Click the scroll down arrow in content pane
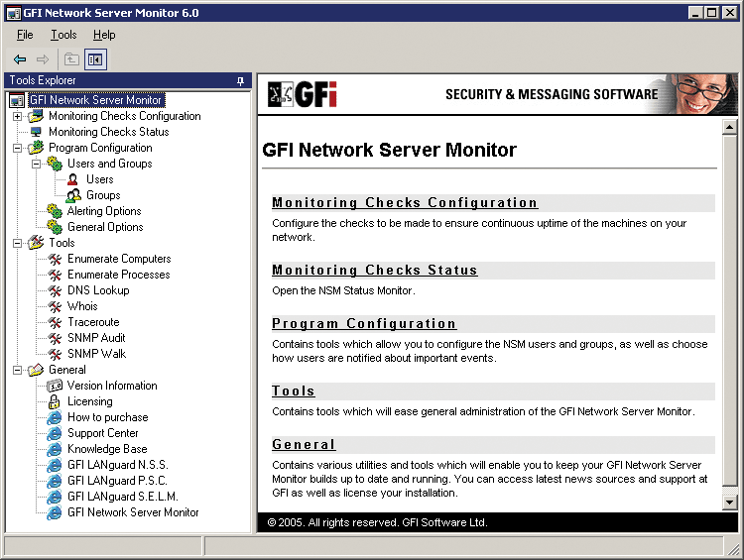The image size is (744, 560). pos(730,503)
